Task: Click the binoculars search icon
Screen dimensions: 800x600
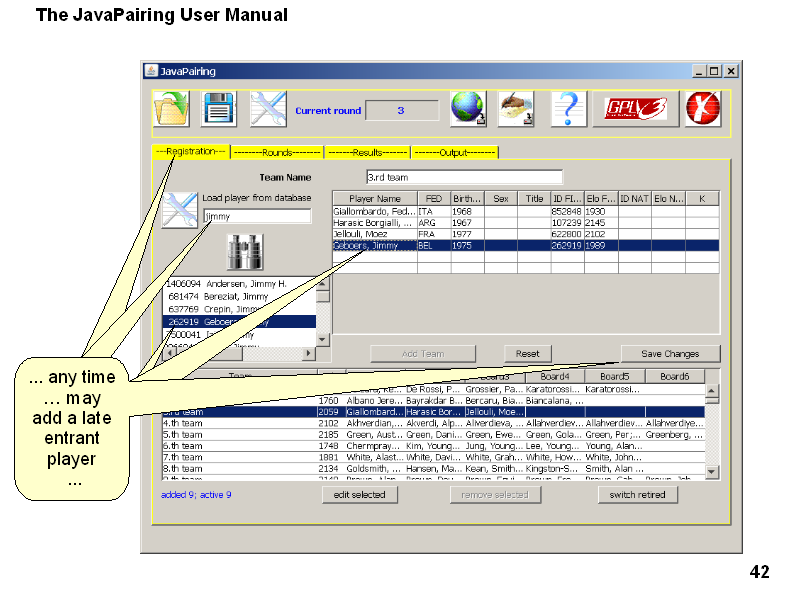Action: pyautogui.click(x=244, y=252)
